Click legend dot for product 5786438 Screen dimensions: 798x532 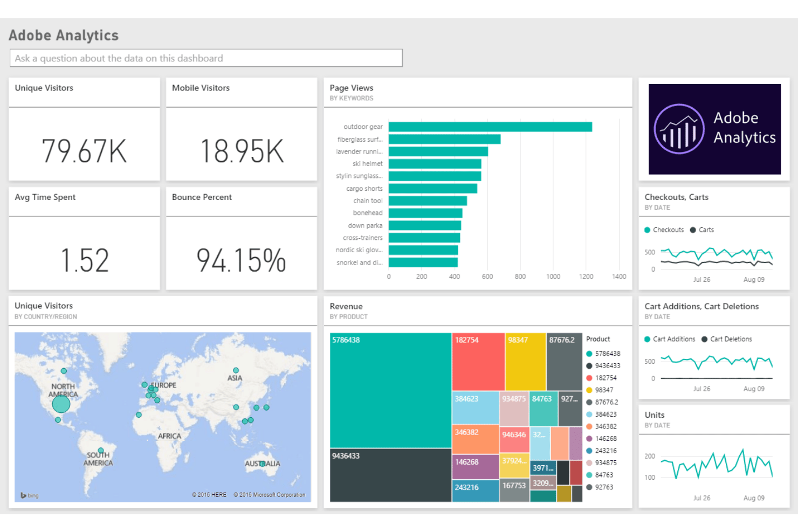pos(589,354)
